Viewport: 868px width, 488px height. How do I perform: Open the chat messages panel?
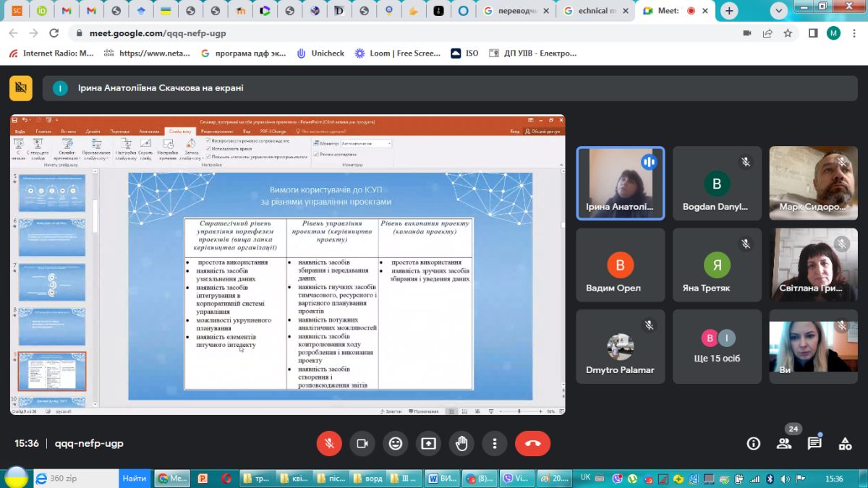pyautogui.click(x=814, y=443)
